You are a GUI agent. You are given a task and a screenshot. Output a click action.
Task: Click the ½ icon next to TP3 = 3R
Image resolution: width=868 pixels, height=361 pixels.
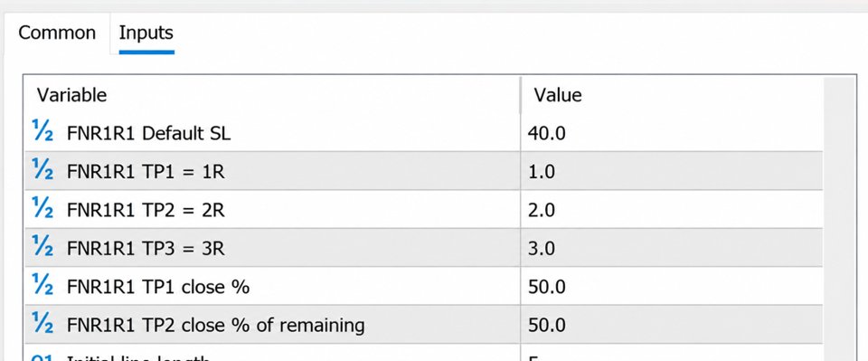pos(42,246)
